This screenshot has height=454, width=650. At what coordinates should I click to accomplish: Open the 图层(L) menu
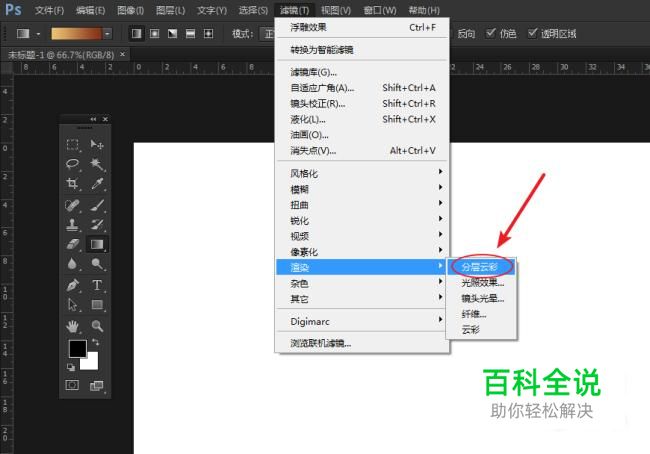(170, 10)
